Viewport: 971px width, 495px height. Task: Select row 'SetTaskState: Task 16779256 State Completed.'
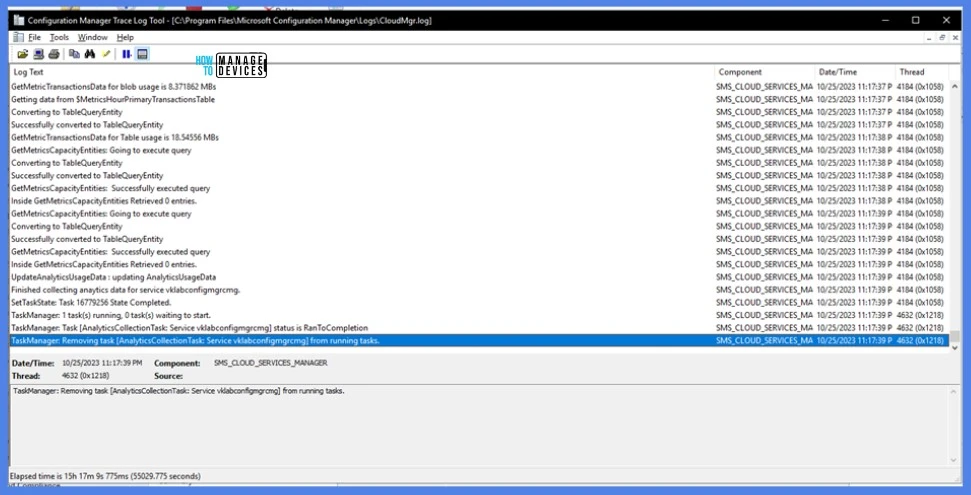point(479,302)
